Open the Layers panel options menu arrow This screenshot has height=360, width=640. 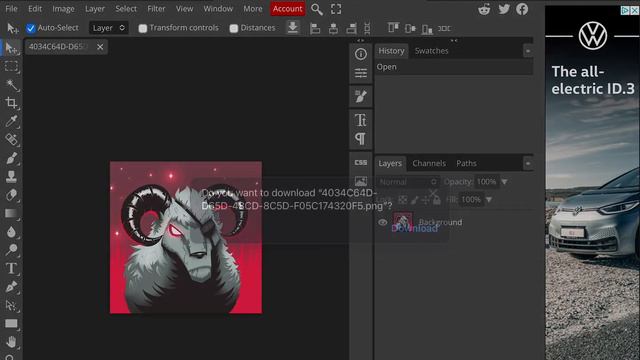[x=528, y=163]
